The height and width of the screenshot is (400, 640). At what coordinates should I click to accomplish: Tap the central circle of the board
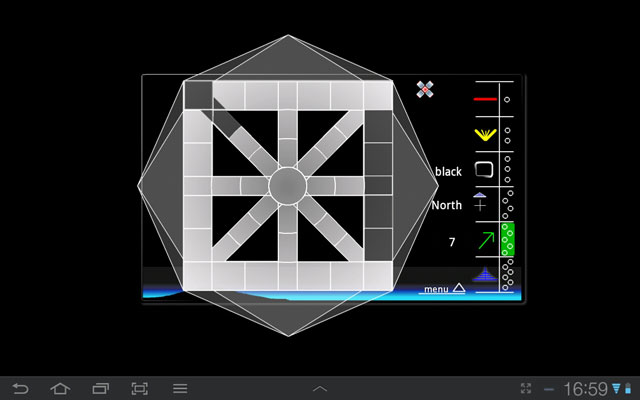[x=288, y=185]
